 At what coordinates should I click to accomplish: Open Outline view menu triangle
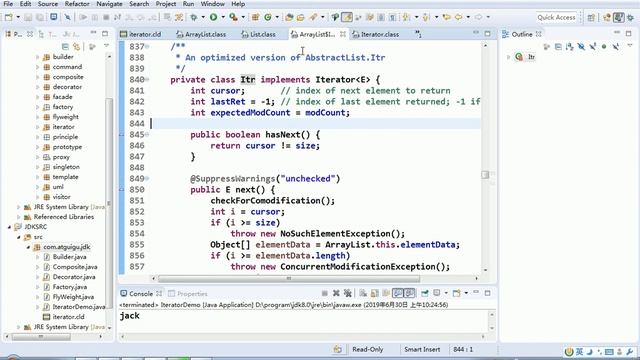(630, 46)
